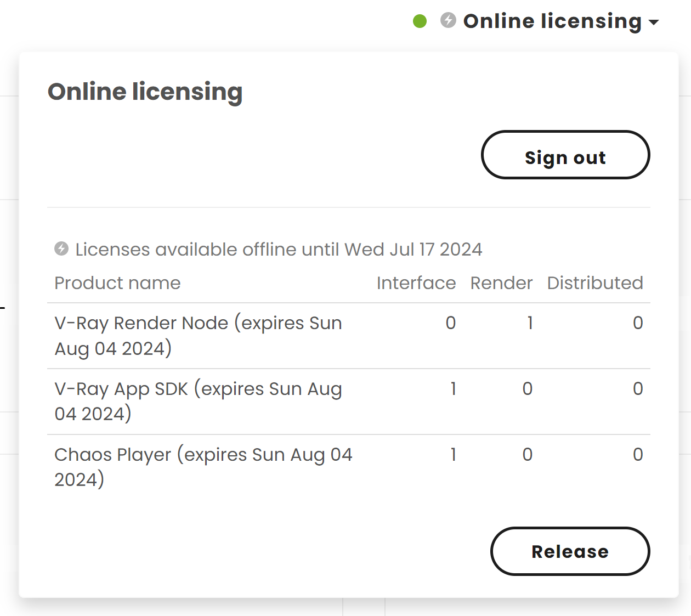Click the Render count 0 for Chaos Player
Viewport: 691px width, 616px height.
click(x=528, y=455)
